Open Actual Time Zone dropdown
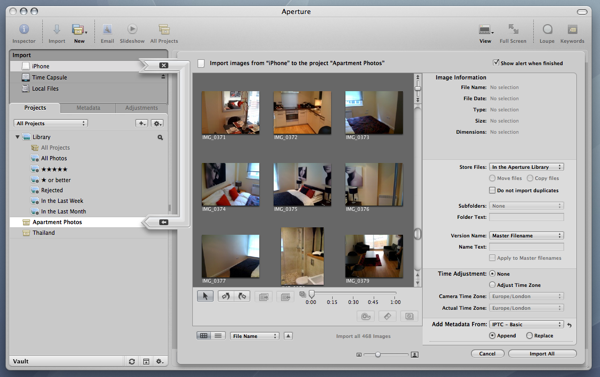The image size is (600, 377). 527,308
